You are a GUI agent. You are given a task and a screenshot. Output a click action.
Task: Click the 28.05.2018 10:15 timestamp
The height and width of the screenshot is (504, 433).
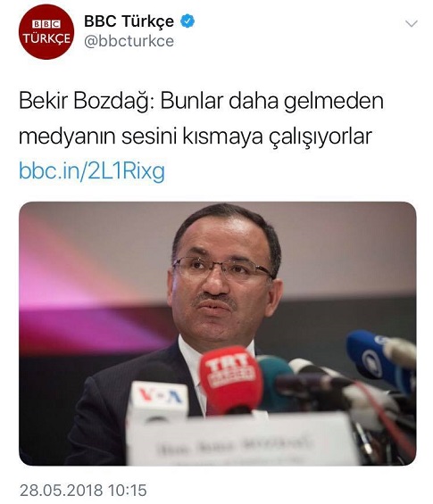pos(83,491)
